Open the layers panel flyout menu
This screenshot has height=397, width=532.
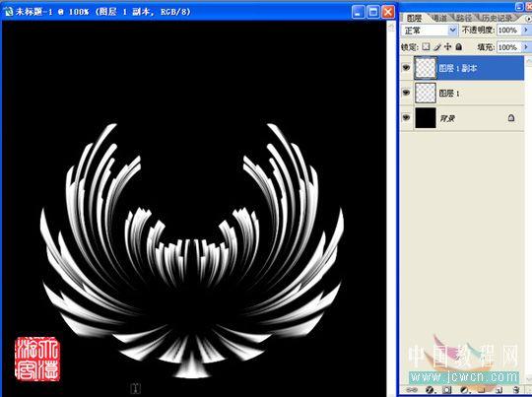[x=529, y=19]
